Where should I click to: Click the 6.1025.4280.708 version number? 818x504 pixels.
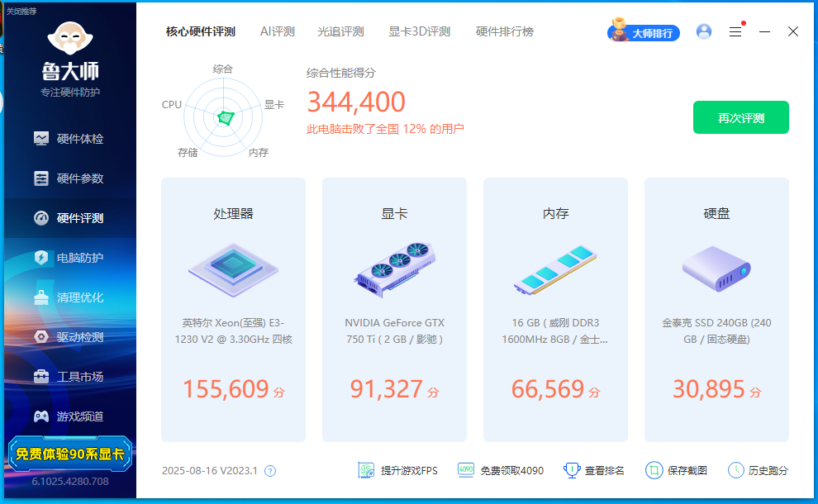point(70,482)
